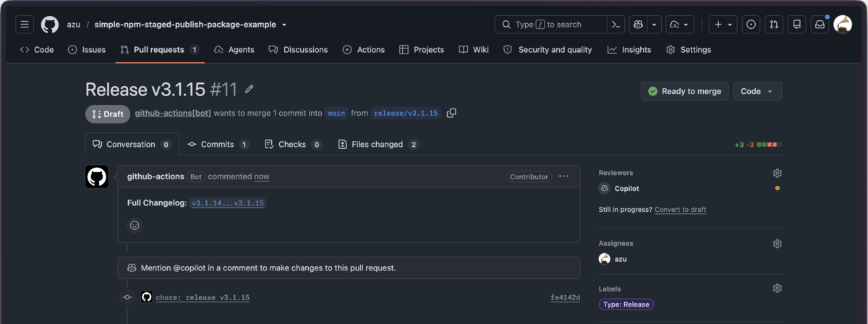Open the repositories icon in header
The image size is (868, 324).
pyautogui.click(x=797, y=25)
